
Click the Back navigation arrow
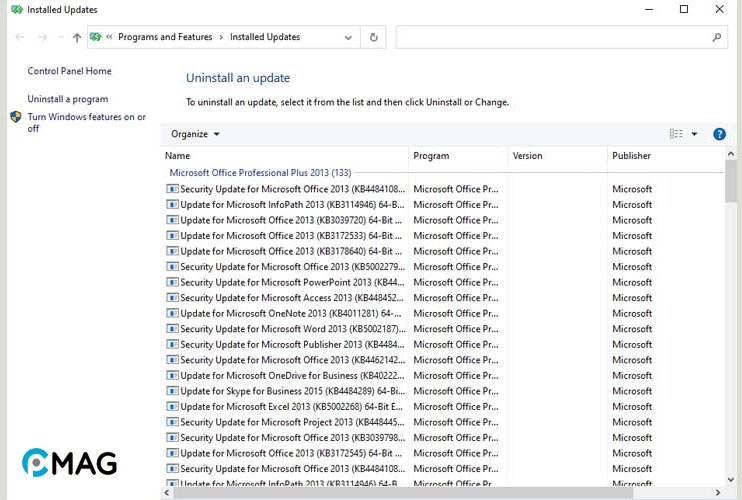20,37
